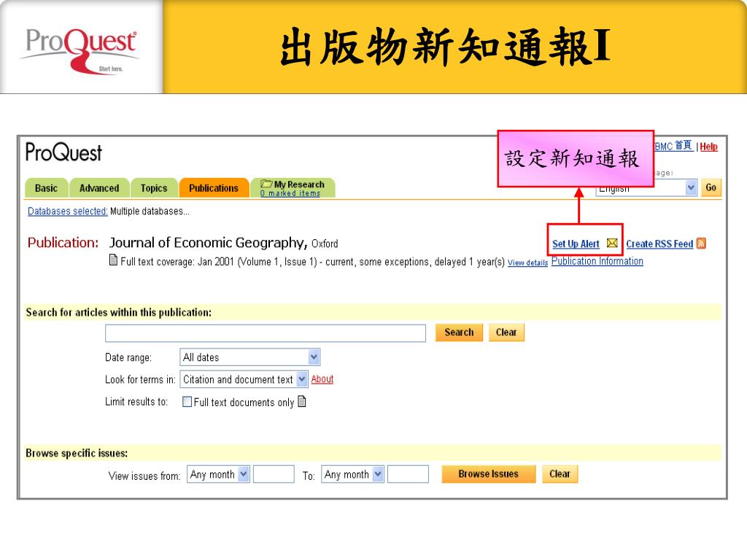747x560 pixels.
Task: Click the Journal of Economic Geography title
Action: 209,243
